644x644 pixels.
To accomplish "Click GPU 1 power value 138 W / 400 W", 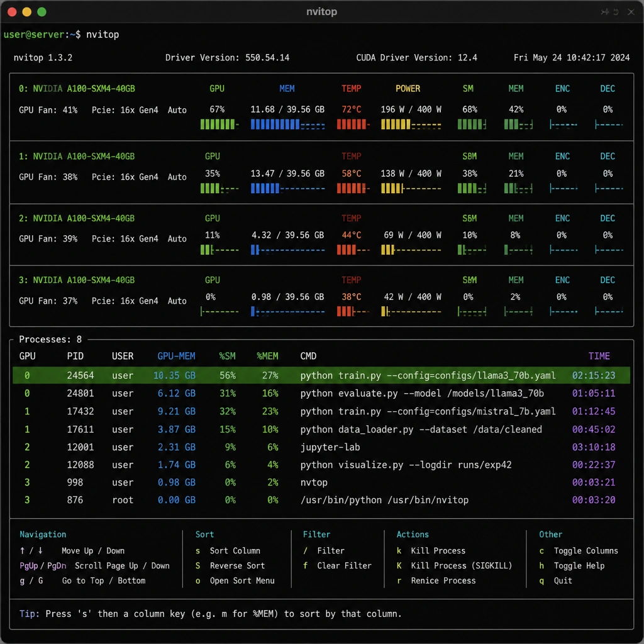I will pos(411,174).
